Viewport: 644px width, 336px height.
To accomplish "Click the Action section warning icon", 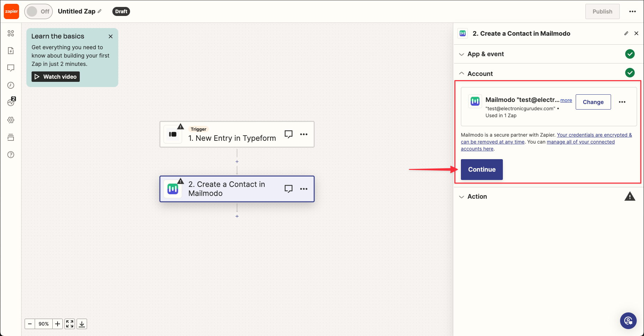I will pyautogui.click(x=630, y=197).
